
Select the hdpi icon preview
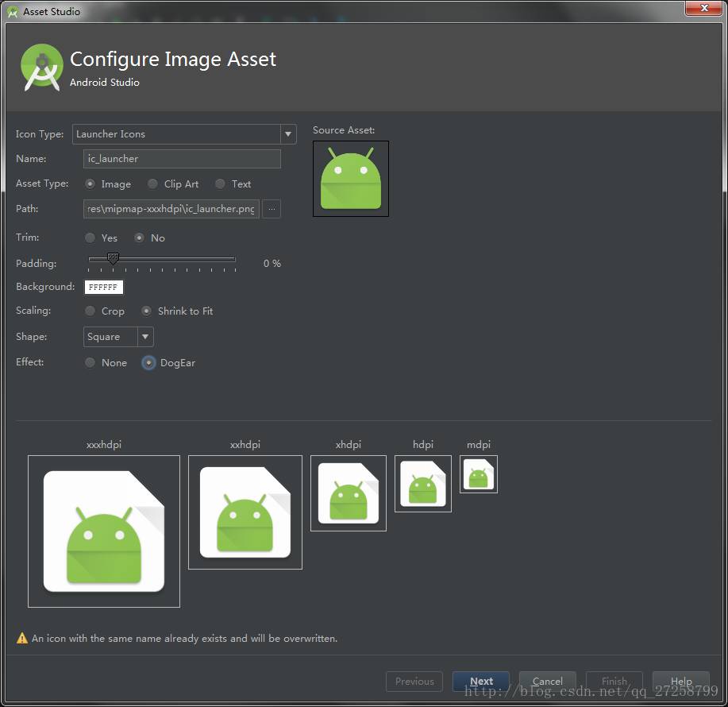pos(423,484)
